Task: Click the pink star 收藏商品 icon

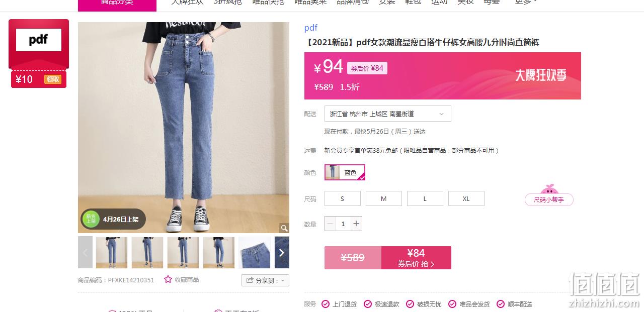Action: (168, 279)
